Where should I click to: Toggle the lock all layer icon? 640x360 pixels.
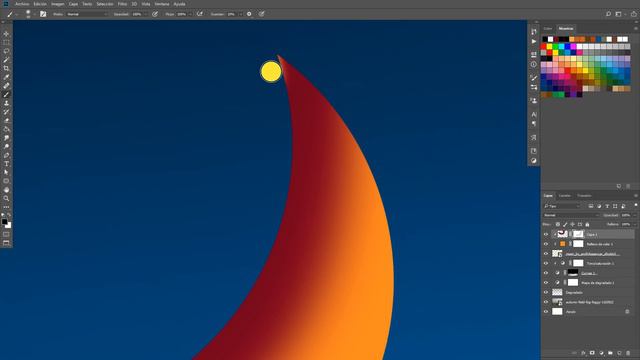tap(587, 224)
